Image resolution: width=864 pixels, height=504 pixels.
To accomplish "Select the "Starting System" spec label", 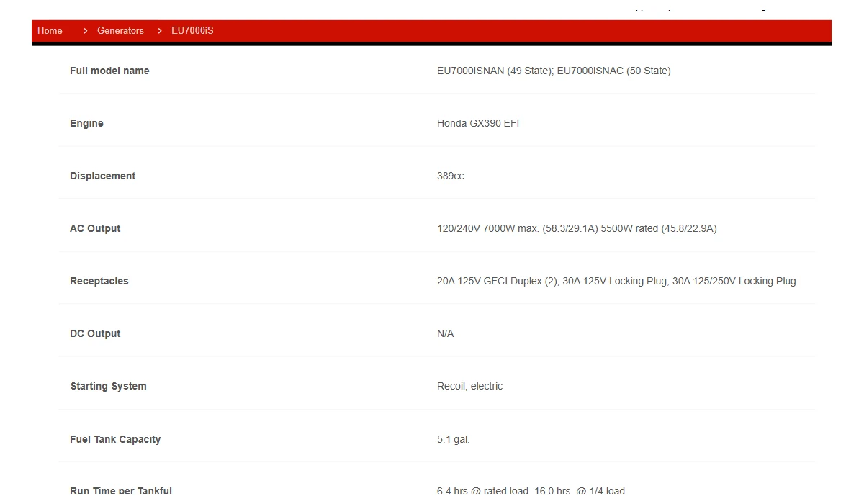I will click(x=109, y=386).
